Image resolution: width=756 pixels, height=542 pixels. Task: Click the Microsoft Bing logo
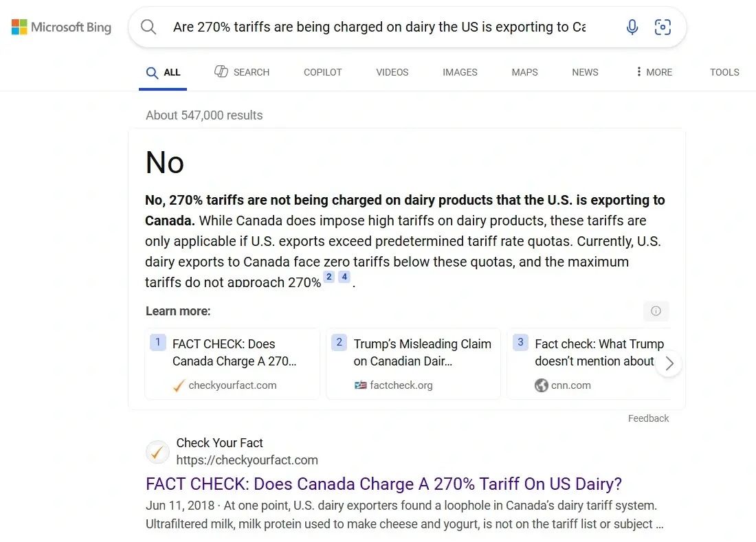tap(61, 27)
